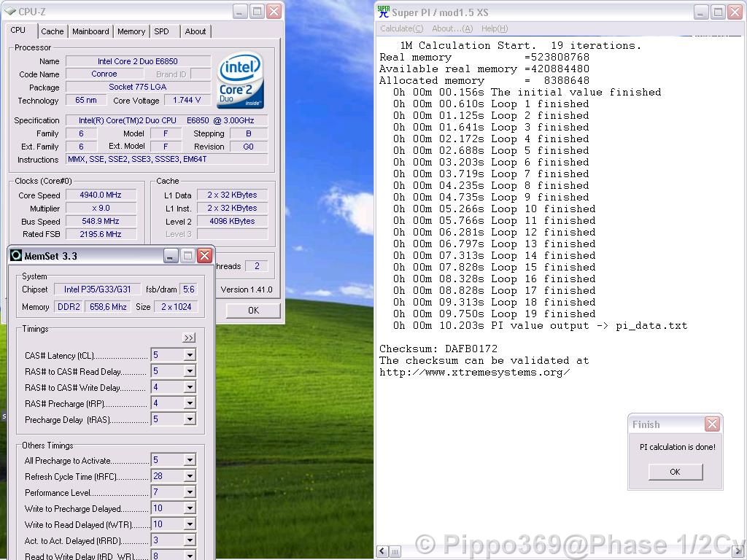Close the Finish dialog

coord(712,424)
